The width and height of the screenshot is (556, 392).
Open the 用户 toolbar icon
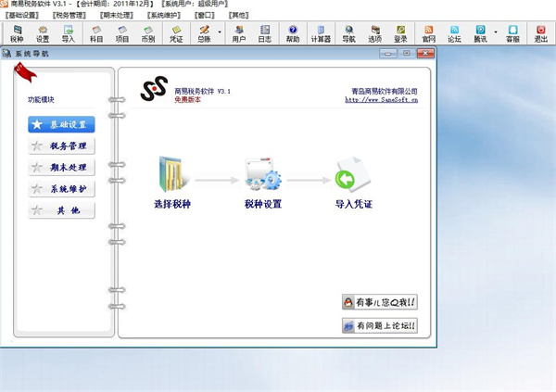239,33
